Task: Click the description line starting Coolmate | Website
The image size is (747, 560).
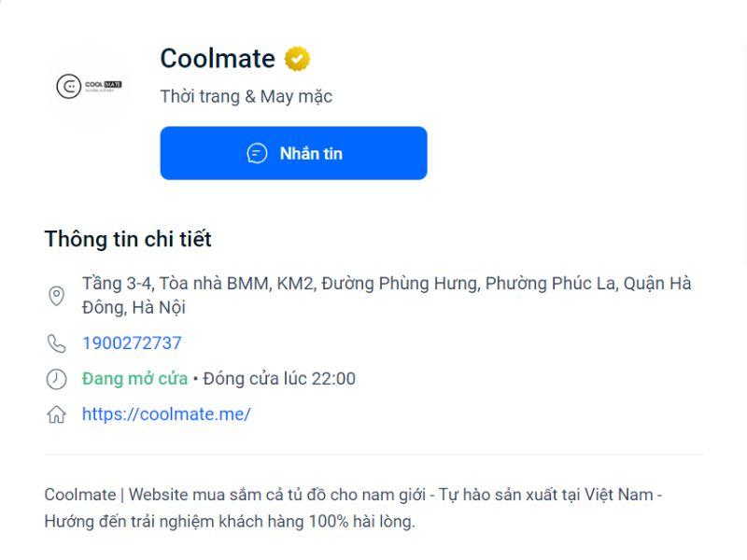Action: (353, 495)
